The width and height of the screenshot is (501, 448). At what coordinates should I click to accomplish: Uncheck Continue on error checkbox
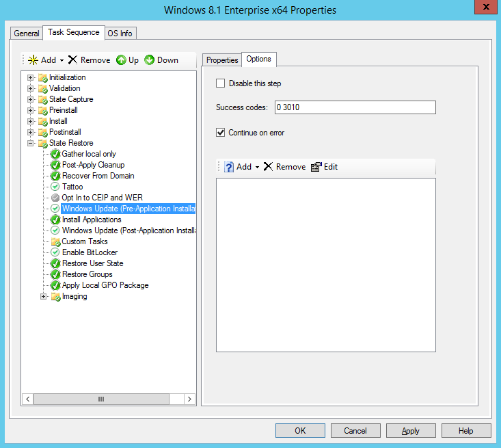[221, 133]
